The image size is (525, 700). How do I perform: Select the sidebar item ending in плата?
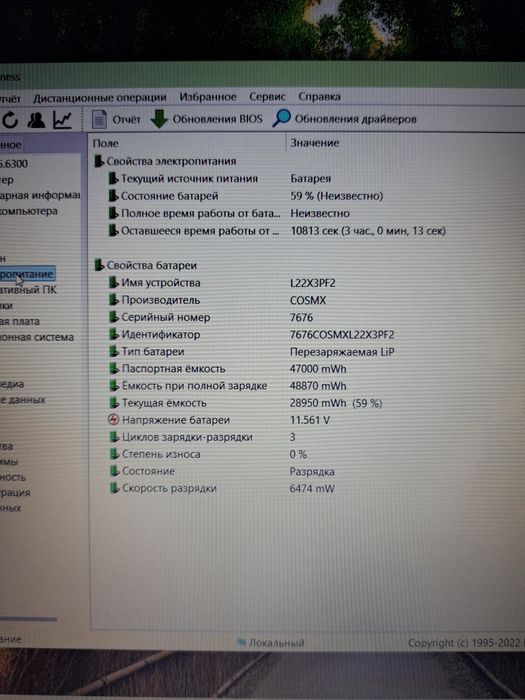pyautogui.click(x=20, y=321)
